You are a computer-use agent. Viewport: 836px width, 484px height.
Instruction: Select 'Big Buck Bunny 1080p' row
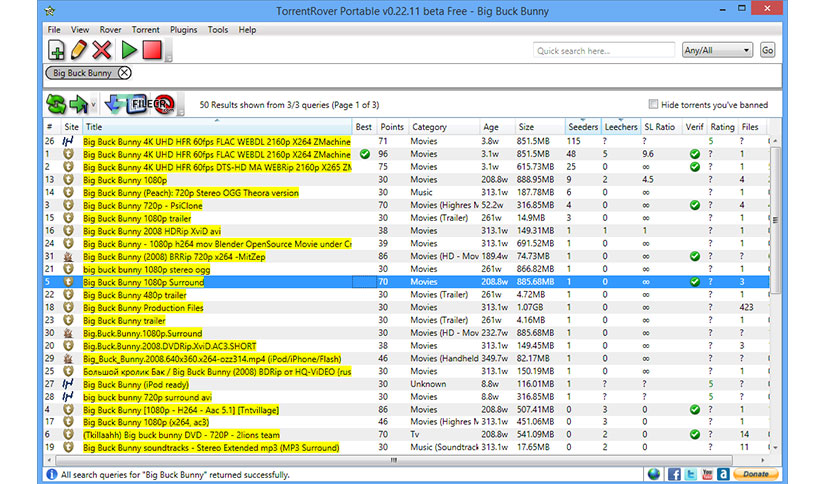point(406,180)
